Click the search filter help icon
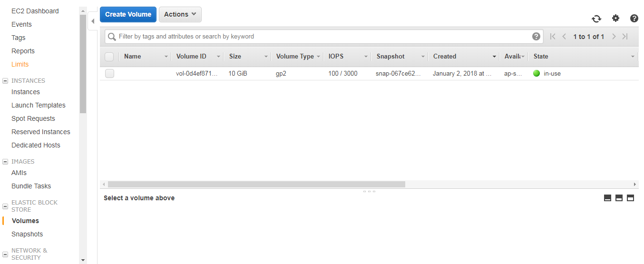Screen dimensions: 644x264 [x=536, y=37]
